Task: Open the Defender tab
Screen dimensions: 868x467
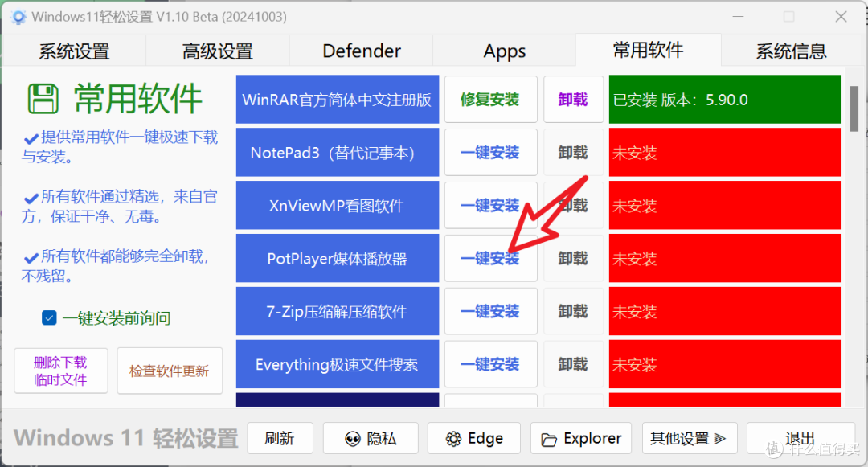Action: click(362, 51)
